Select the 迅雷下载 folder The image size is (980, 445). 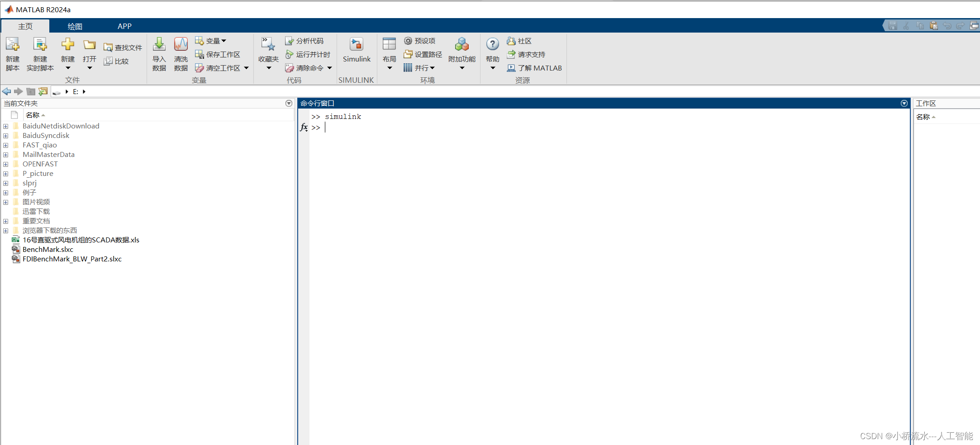(36, 212)
